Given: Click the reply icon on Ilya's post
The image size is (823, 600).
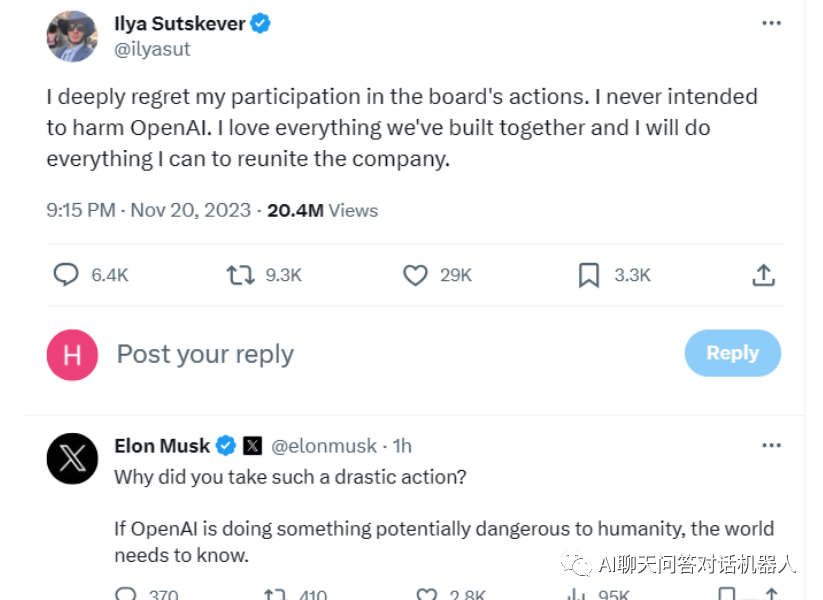Looking at the screenshot, I should click(66, 274).
